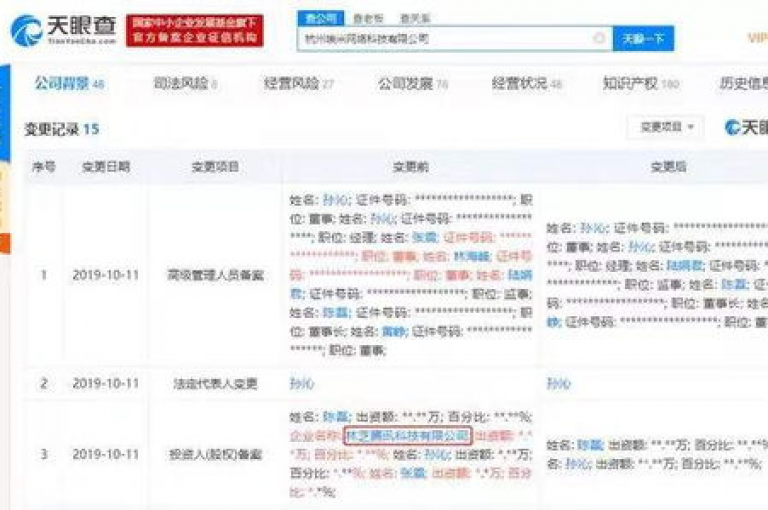This screenshot has height=510, width=768.
Task: Click the 天眼一下 search button
Action: (643, 38)
